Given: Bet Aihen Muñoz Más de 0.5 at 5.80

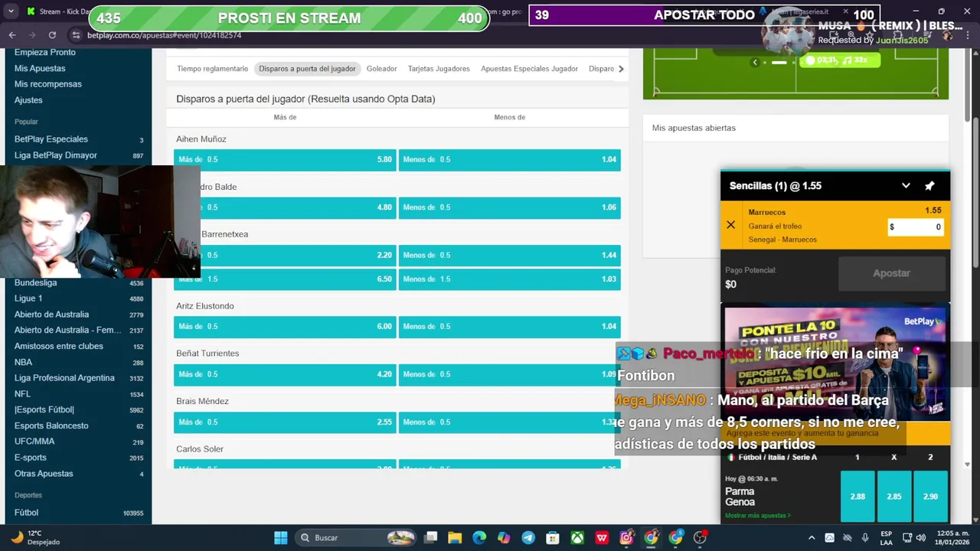Looking at the screenshot, I should pyautogui.click(x=285, y=159).
